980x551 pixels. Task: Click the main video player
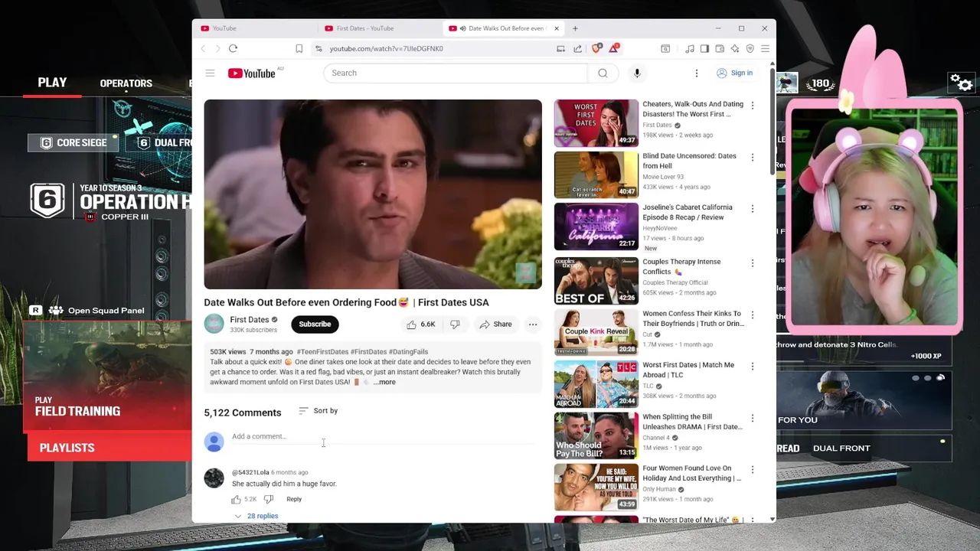(x=373, y=194)
